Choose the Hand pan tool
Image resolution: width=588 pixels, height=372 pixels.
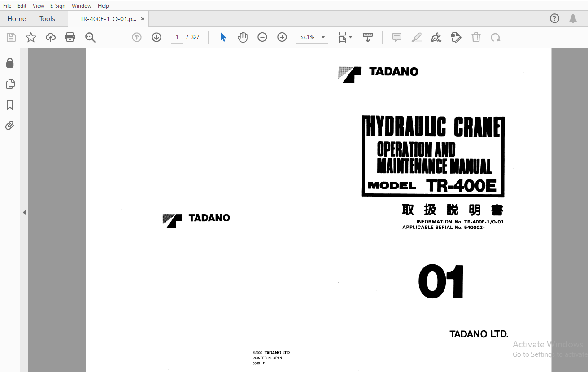[x=243, y=37]
